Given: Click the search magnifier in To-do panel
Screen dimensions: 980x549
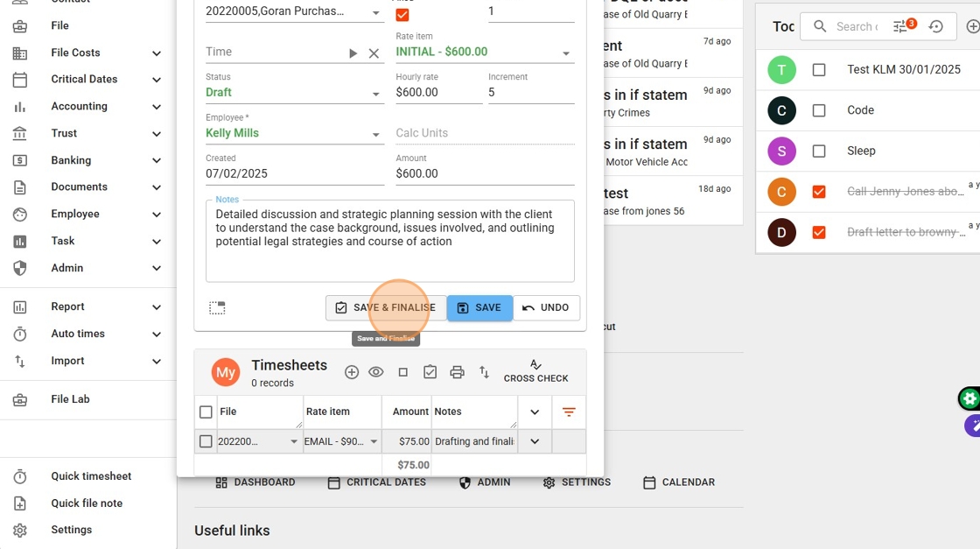Looking at the screenshot, I should pyautogui.click(x=820, y=26).
